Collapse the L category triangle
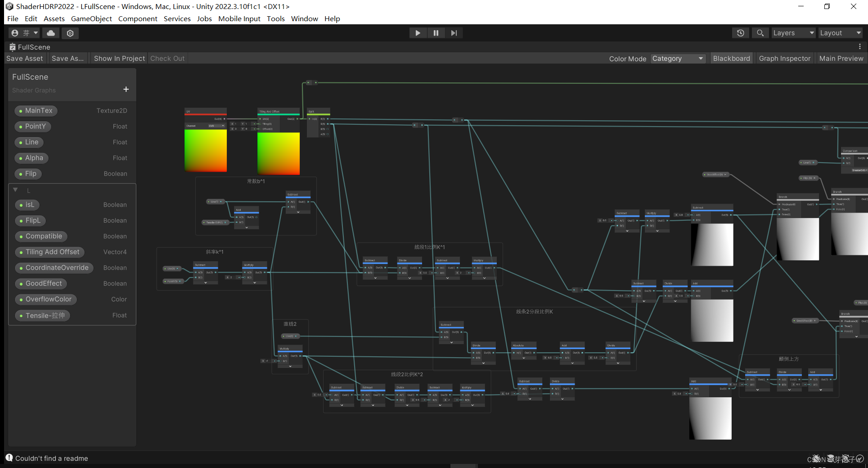This screenshot has width=868, height=468. 15,190
